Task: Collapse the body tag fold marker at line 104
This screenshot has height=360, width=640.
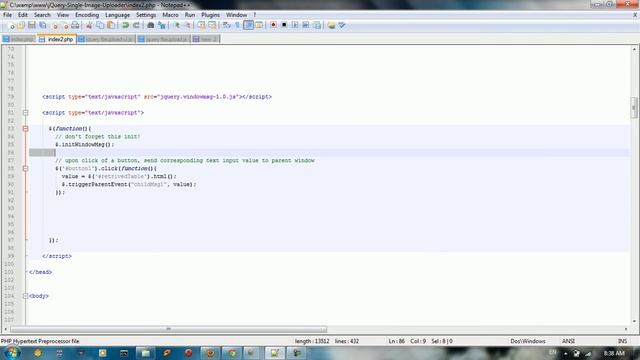Action: 25,296
